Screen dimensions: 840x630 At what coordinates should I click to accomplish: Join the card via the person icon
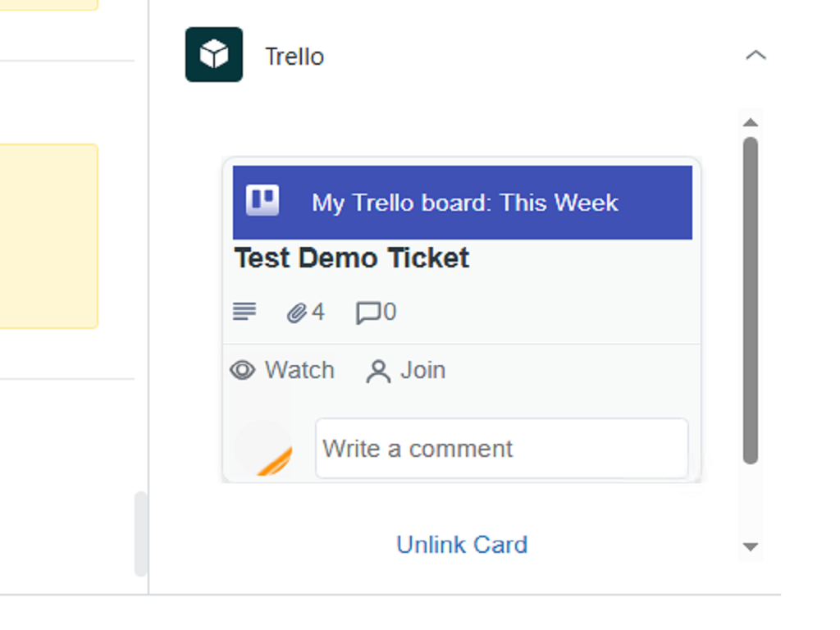(x=378, y=372)
